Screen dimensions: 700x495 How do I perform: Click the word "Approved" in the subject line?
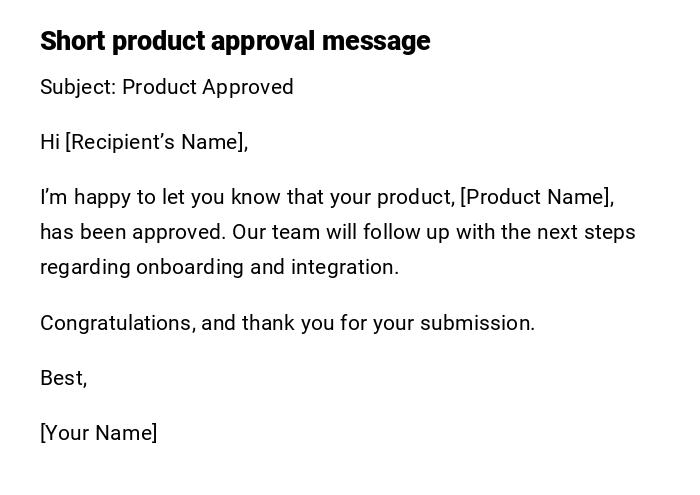(x=248, y=87)
